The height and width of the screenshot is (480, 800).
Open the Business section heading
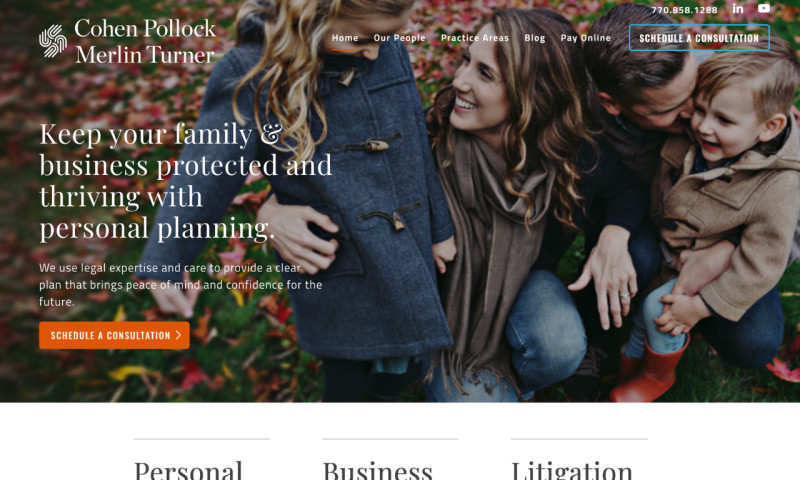coord(378,470)
